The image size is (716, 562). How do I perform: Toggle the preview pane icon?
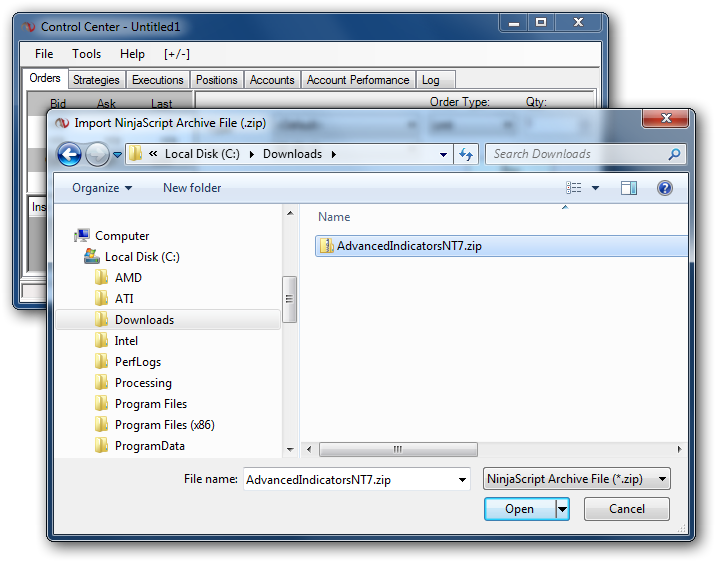[x=629, y=188]
